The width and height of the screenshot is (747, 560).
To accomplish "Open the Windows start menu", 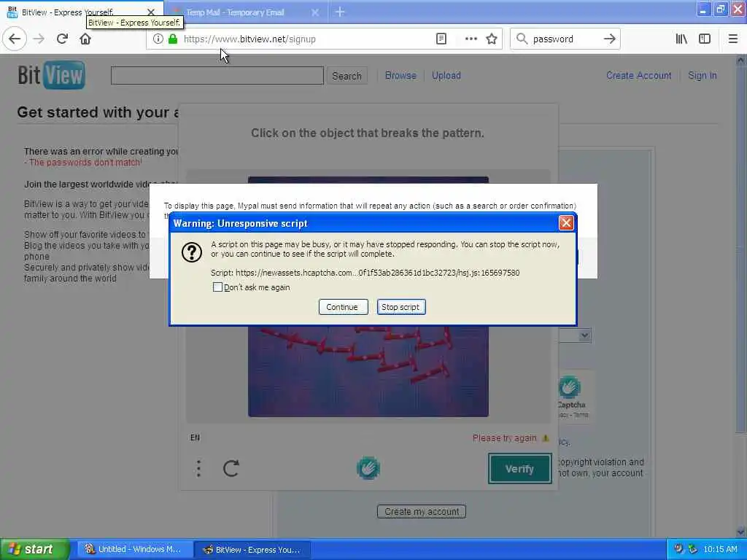I will coord(35,550).
